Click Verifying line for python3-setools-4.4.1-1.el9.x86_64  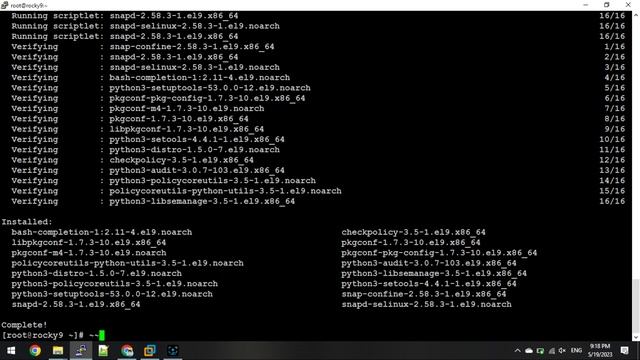tap(148, 139)
